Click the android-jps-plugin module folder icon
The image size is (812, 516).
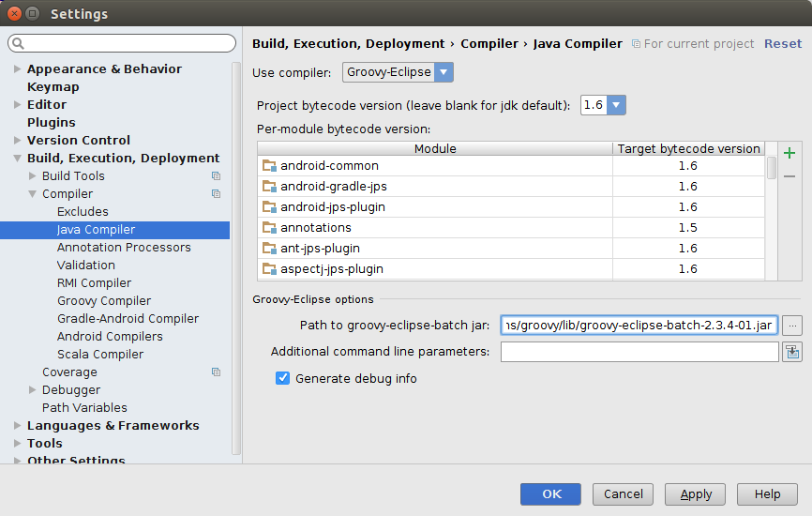click(269, 207)
